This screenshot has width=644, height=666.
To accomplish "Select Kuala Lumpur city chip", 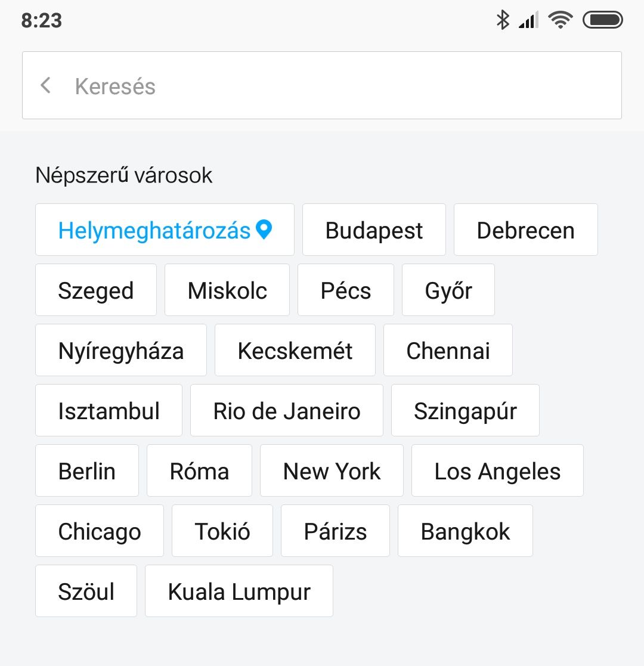I will [x=239, y=591].
